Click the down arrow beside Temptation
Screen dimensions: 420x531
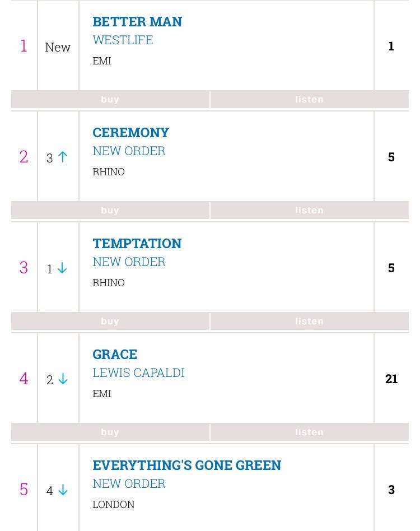62,268
